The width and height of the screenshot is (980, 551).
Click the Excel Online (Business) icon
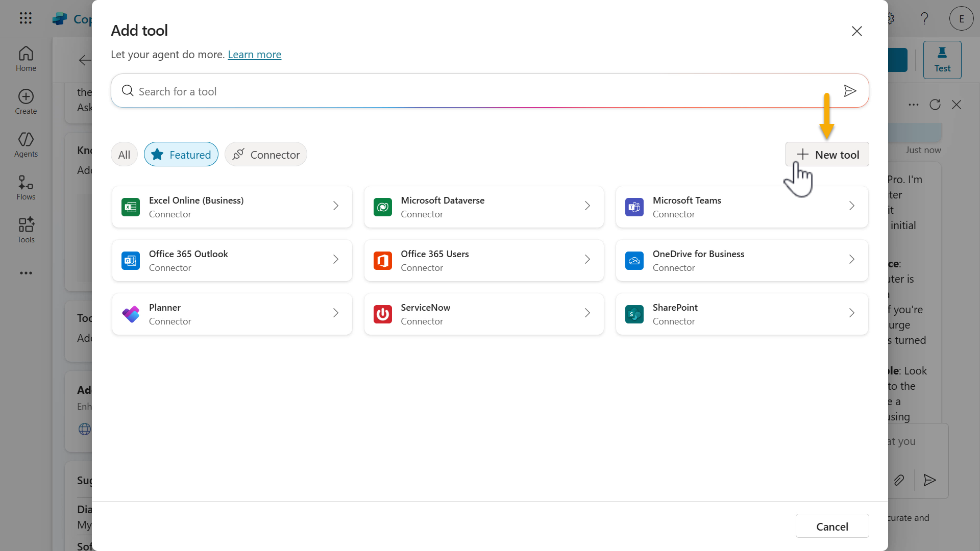[x=131, y=207]
